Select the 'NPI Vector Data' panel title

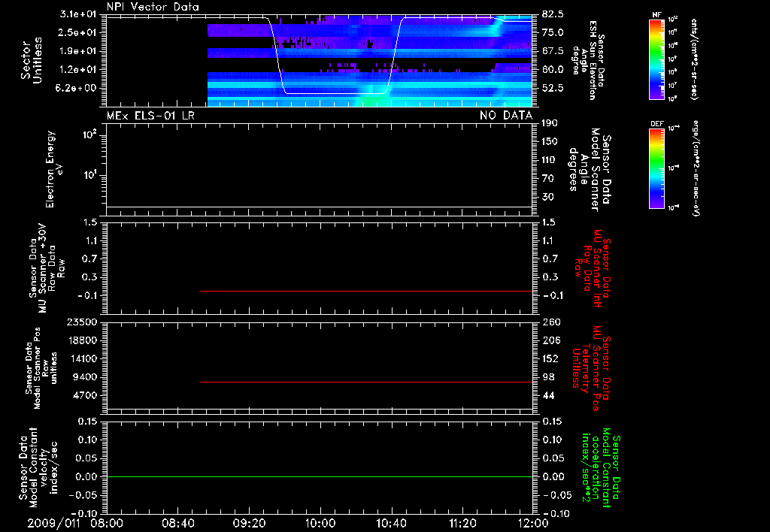(x=153, y=7)
